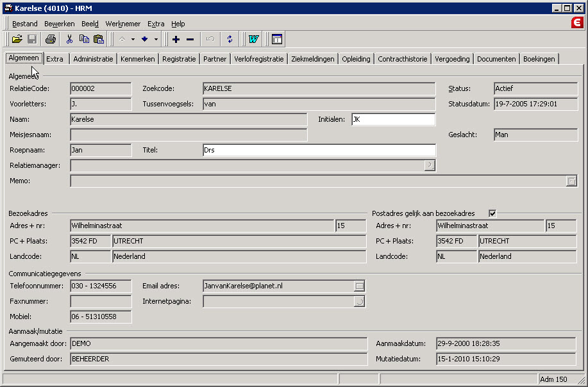Click the Titel input field containing Drs

pos(319,150)
